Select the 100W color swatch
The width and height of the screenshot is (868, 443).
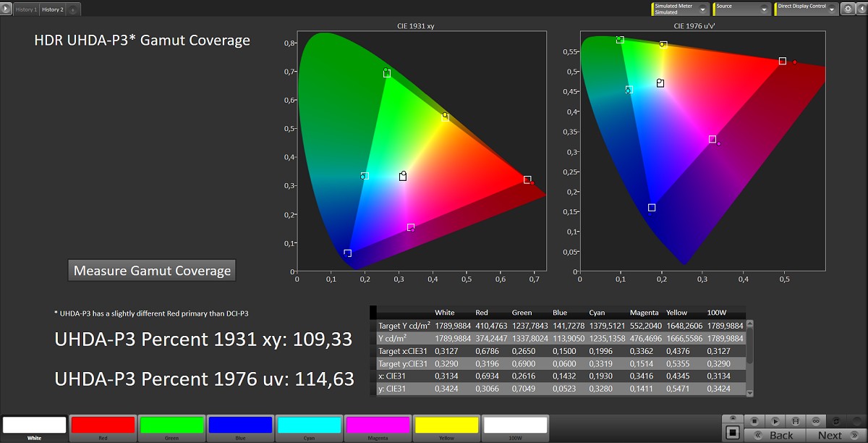515,428
